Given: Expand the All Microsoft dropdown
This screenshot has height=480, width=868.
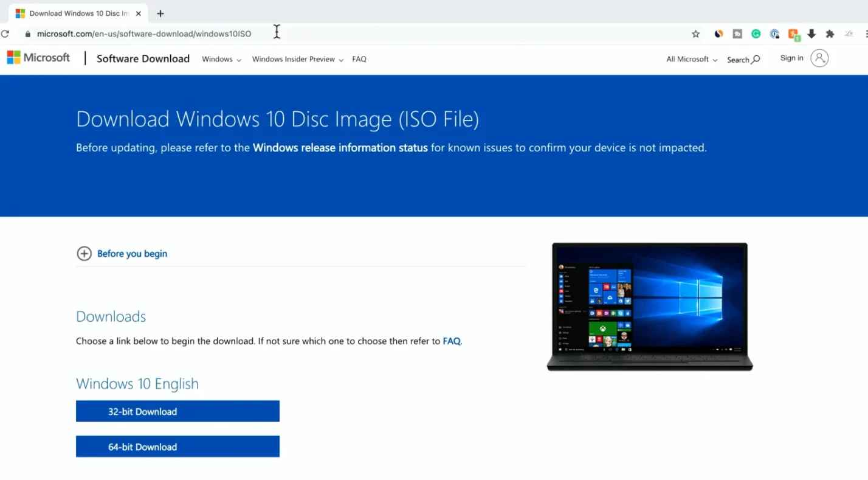Looking at the screenshot, I should pos(691,59).
